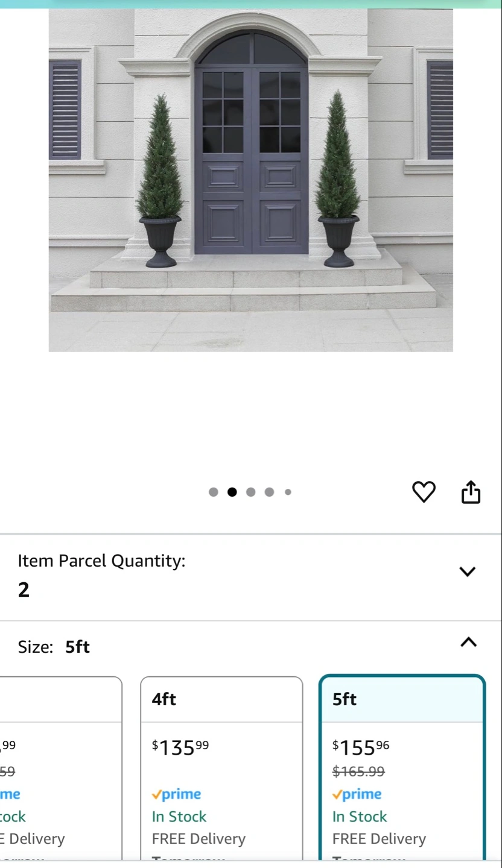The width and height of the screenshot is (502, 868).
Task: Tap the $135.99 price in 4ft card
Action: [x=180, y=747]
